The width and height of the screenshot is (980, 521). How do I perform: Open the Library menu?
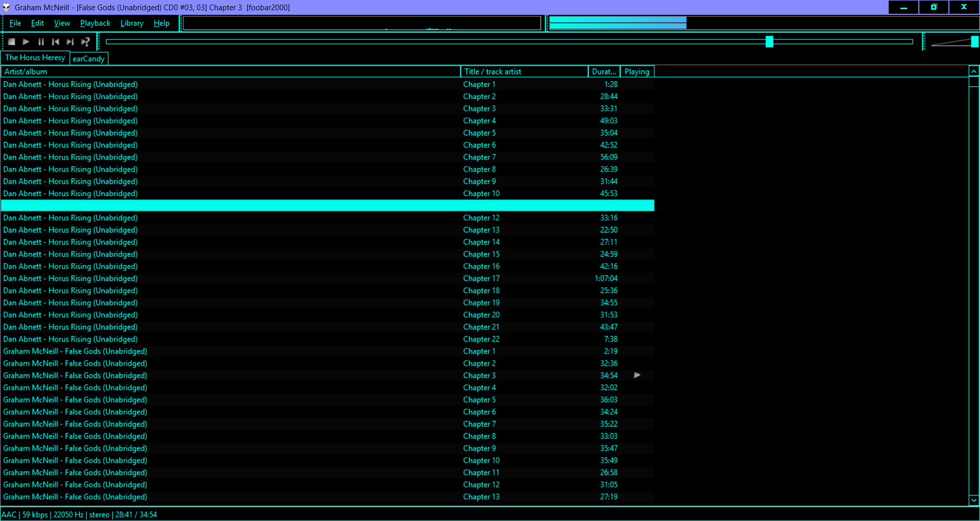132,23
